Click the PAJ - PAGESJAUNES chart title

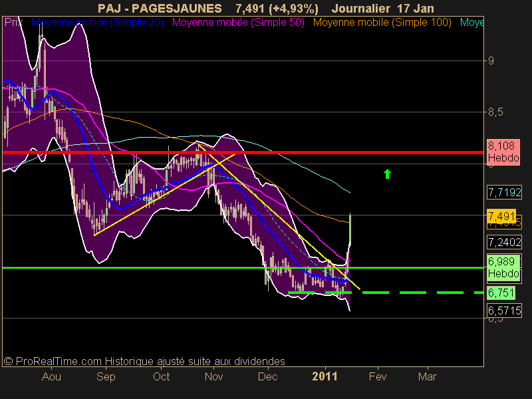pos(160,8)
